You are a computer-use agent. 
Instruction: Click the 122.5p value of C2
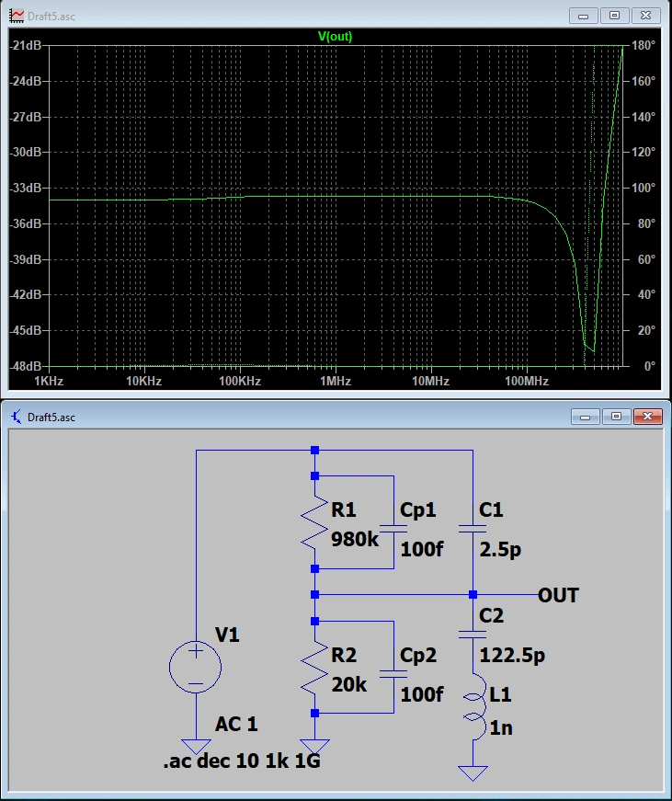[x=512, y=657]
